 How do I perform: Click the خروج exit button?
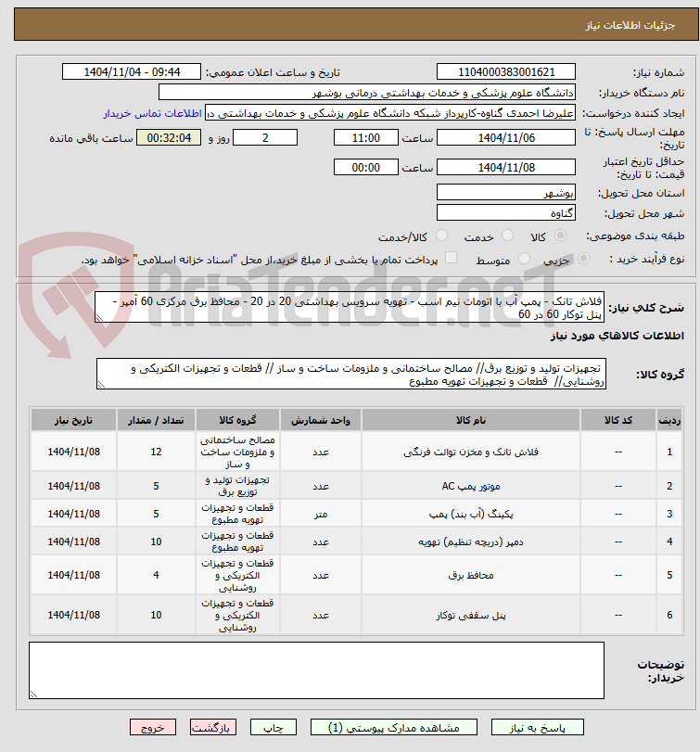(153, 727)
